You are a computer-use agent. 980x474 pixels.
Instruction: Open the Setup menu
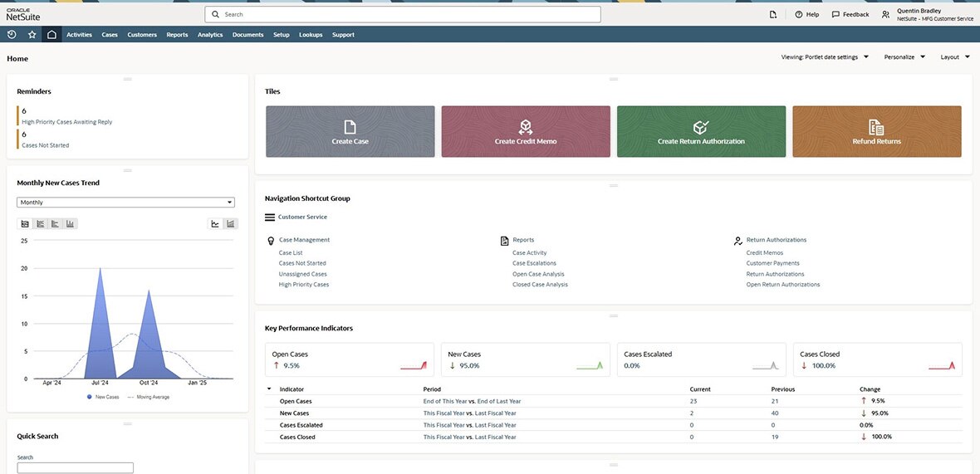point(282,34)
